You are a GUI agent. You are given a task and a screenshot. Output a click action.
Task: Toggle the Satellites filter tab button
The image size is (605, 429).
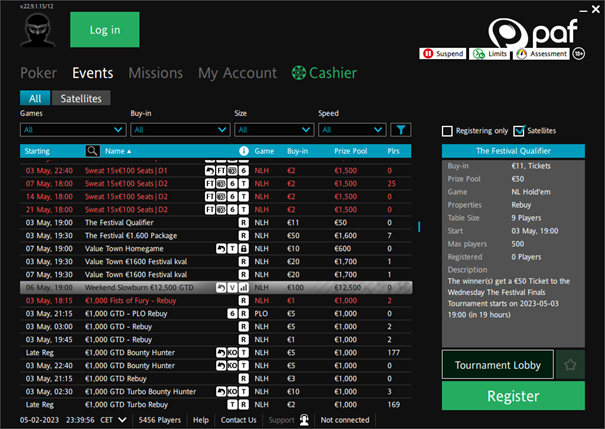(x=82, y=98)
